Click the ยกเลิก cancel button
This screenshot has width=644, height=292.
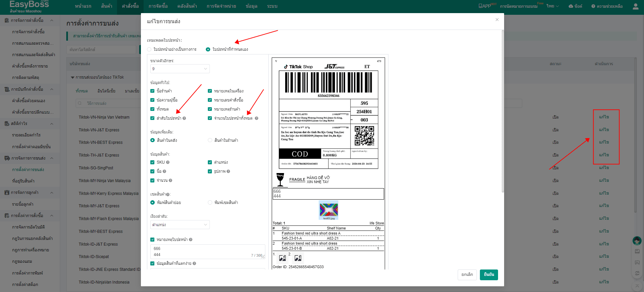[x=467, y=275]
